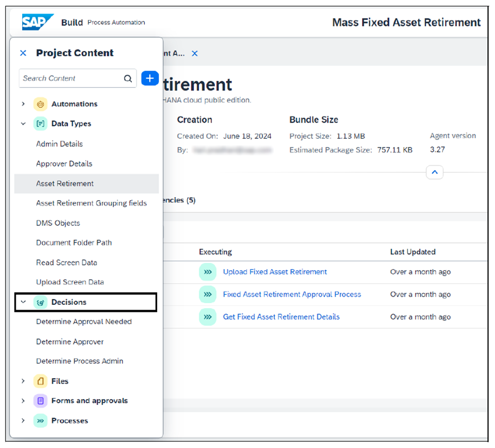Click the Forms and approvals label
Screen dimensions: 495x448
tap(89, 401)
